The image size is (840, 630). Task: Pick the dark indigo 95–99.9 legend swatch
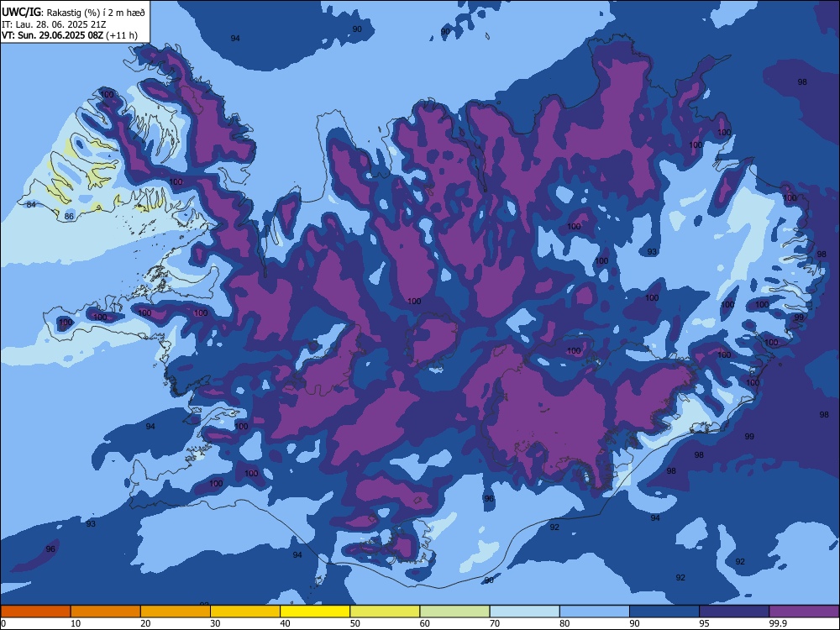734,612
